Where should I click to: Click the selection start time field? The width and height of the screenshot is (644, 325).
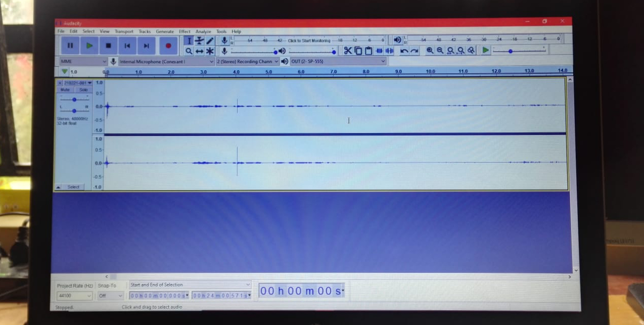[x=159, y=295]
